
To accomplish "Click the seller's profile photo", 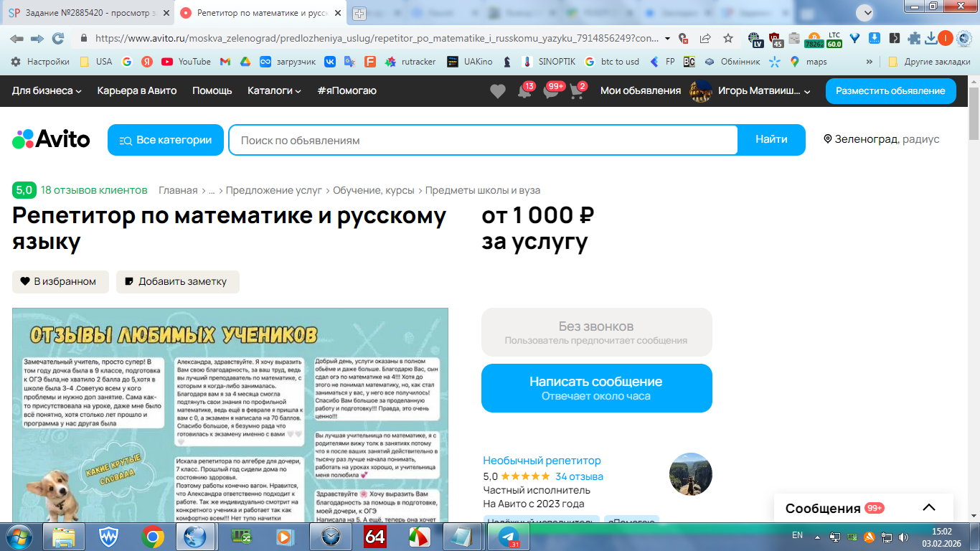I will click(690, 474).
